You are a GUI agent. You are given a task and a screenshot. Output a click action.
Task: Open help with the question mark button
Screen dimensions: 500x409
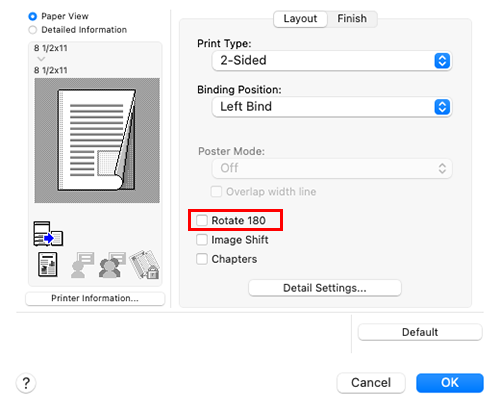(26, 383)
